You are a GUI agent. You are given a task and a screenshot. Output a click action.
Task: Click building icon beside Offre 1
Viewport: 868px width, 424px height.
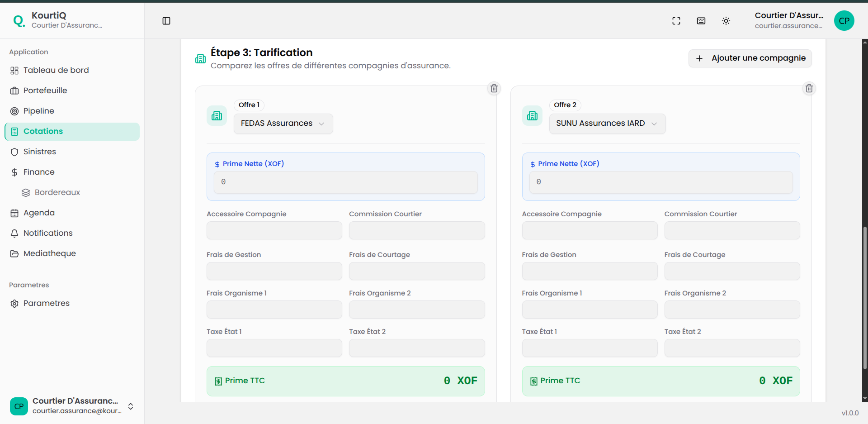click(x=217, y=116)
